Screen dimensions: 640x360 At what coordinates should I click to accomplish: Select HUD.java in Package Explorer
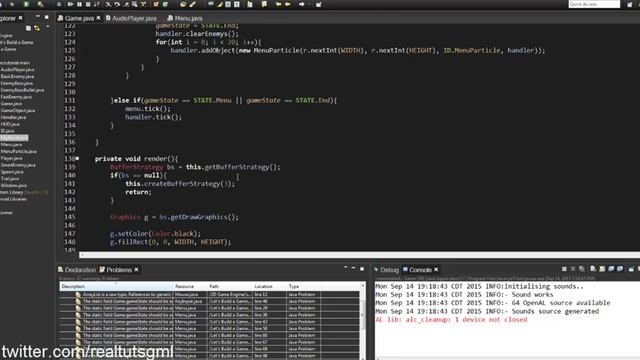point(10,124)
